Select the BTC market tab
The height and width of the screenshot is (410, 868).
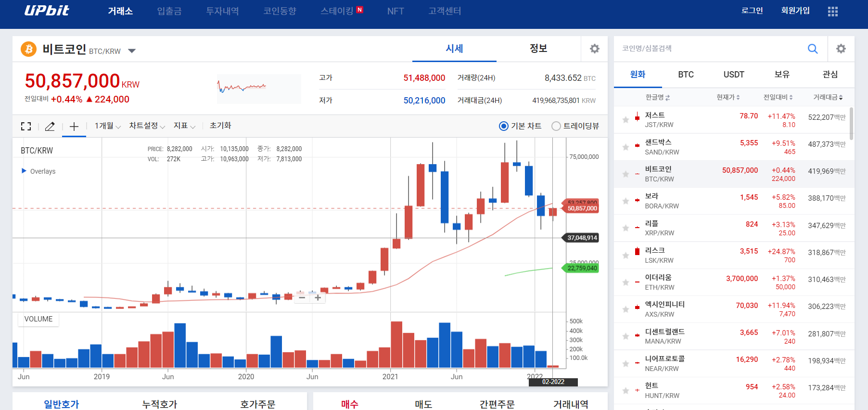[x=686, y=75]
